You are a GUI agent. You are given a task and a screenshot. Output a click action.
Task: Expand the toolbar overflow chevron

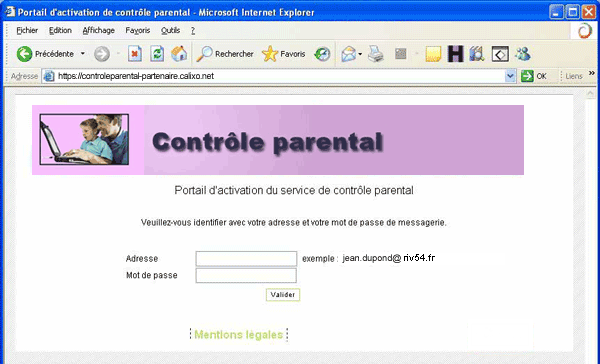pyautogui.click(x=592, y=73)
